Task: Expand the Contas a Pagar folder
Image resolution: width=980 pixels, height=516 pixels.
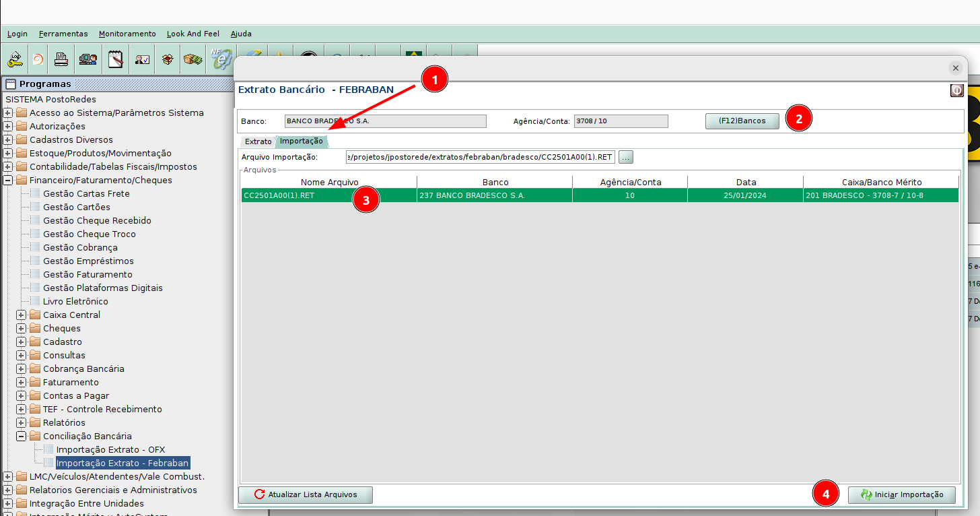Action: pos(22,396)
